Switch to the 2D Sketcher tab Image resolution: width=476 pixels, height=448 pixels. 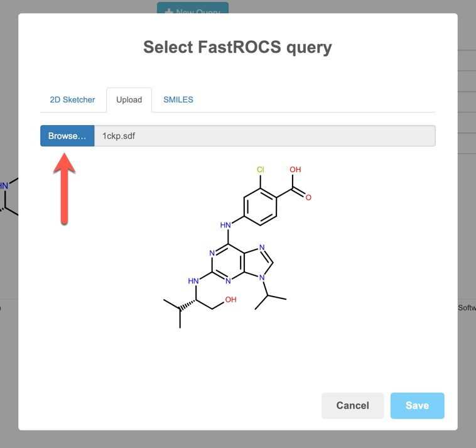point(72,100)
